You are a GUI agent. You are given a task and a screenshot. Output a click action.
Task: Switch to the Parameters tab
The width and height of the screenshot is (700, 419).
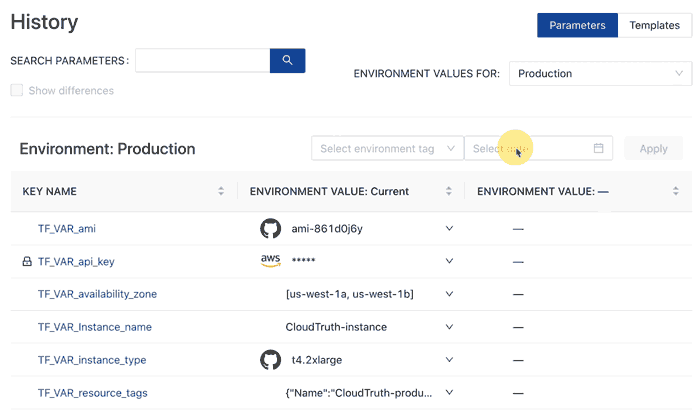[577, 25]
